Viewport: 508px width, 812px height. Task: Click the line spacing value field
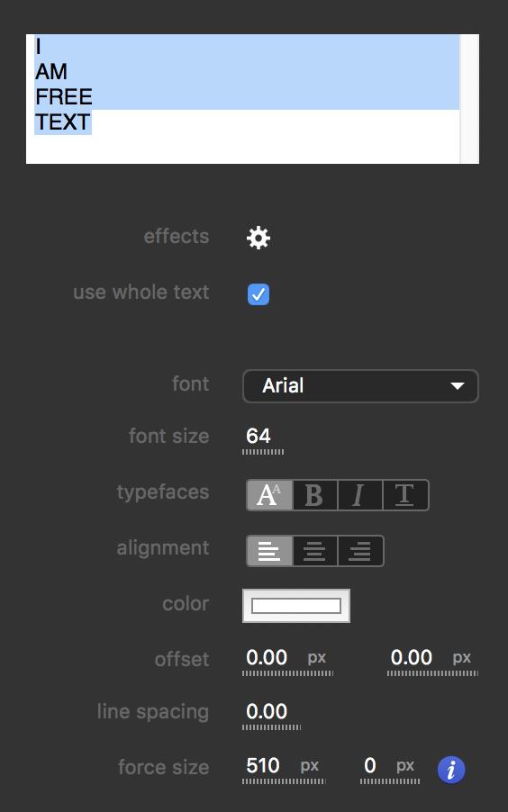(x=271, y=715)
